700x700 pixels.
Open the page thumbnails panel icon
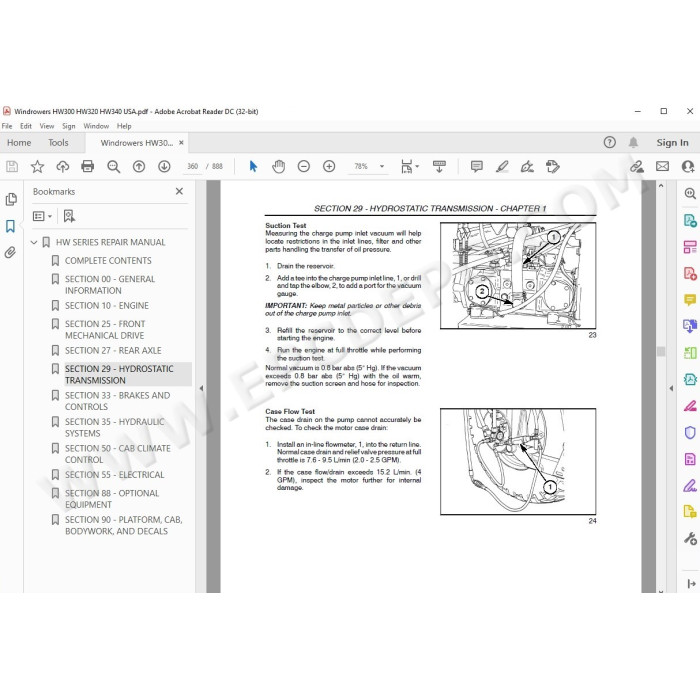tap(11, 199)
